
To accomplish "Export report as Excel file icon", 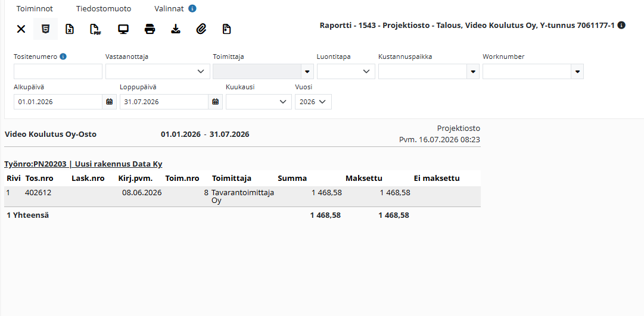I will (70, 29).
